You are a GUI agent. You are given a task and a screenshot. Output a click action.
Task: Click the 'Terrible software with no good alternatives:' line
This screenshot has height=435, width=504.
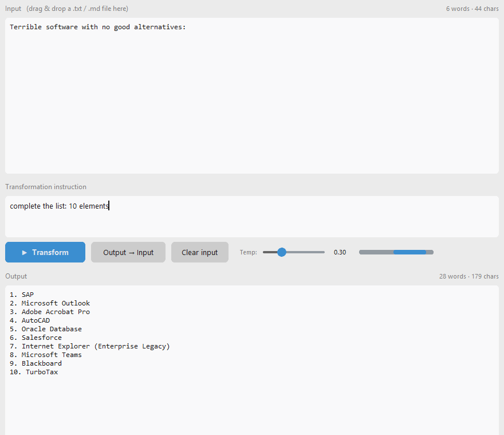[x=98, y=27]
